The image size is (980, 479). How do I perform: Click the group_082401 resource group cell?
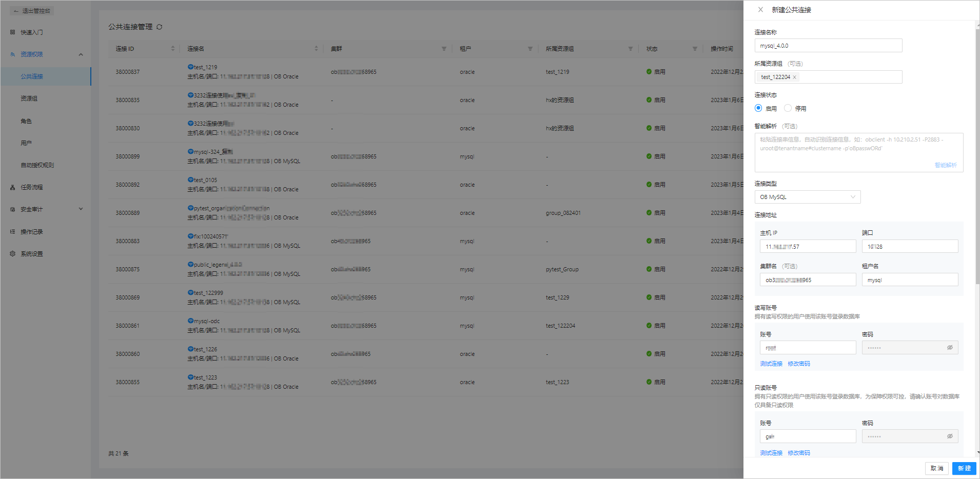click(x=563, y=213)
